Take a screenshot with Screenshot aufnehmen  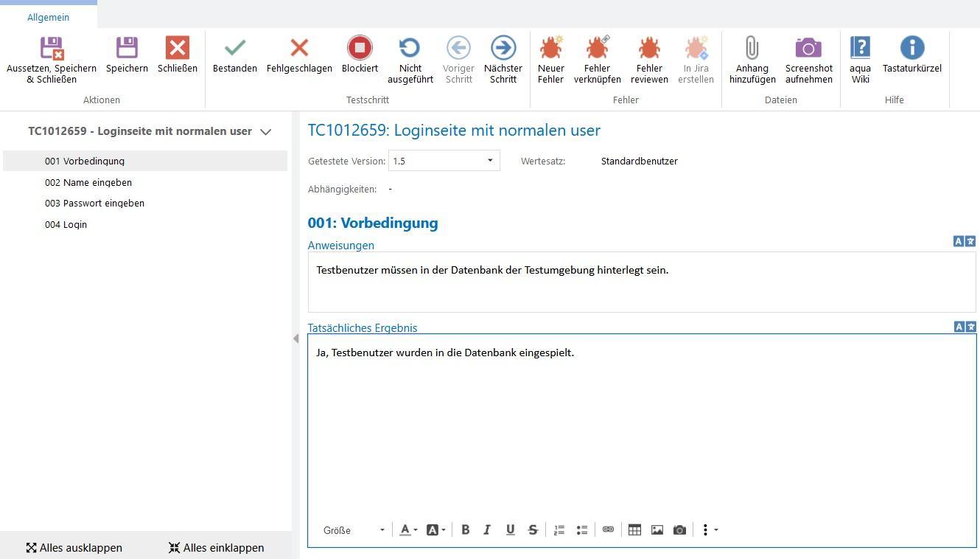pyautogui.click(x=808, y=59)
